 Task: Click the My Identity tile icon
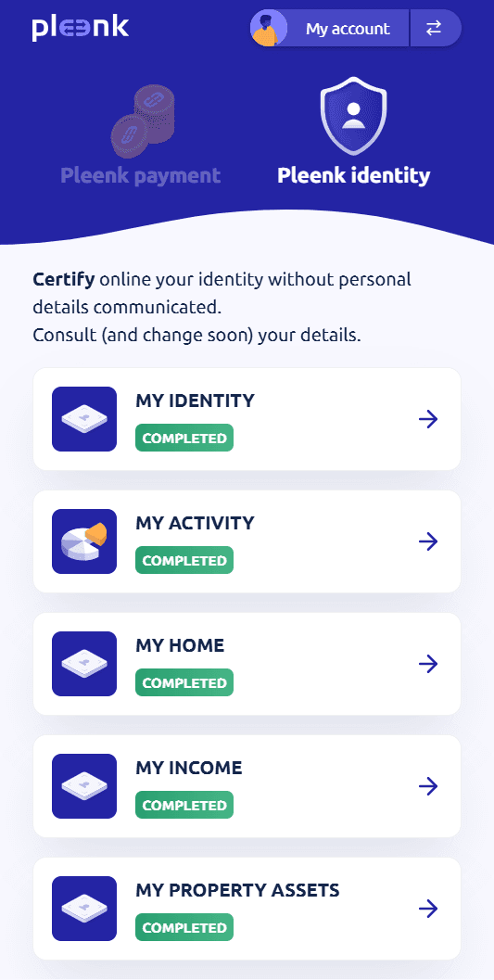[x=84, y=419]
